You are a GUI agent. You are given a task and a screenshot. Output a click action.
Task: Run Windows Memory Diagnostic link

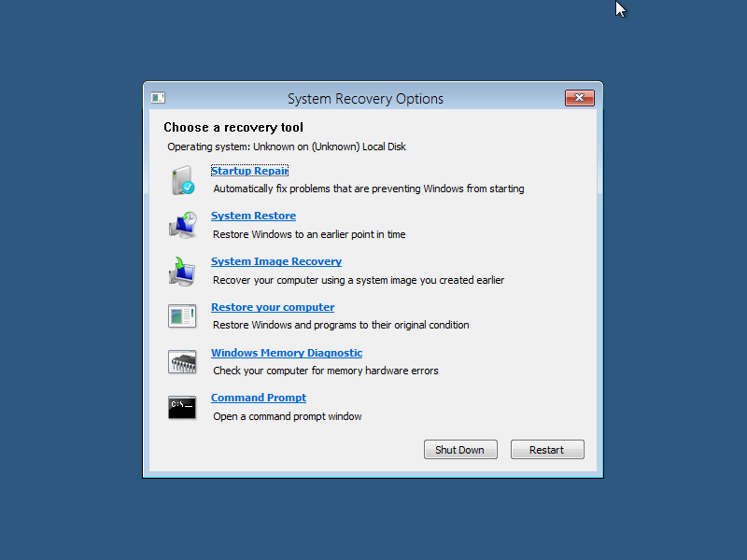pos(287,353)
